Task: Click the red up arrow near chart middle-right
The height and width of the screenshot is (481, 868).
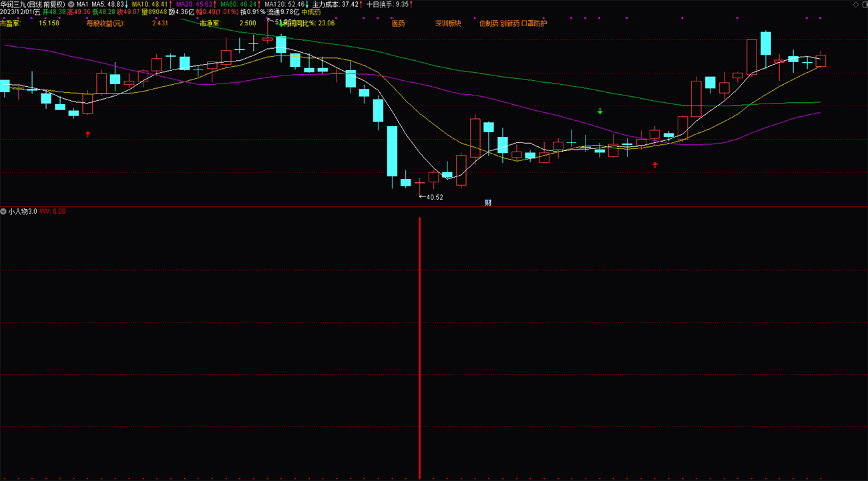Action: click(x=655, y=164)
